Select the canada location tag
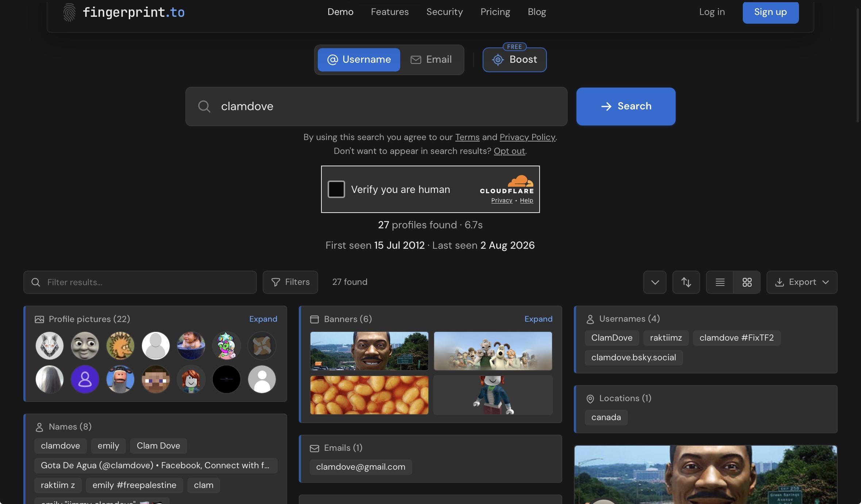Image resolution: width=861 pixels, height=504 pixels. [606, 417]
